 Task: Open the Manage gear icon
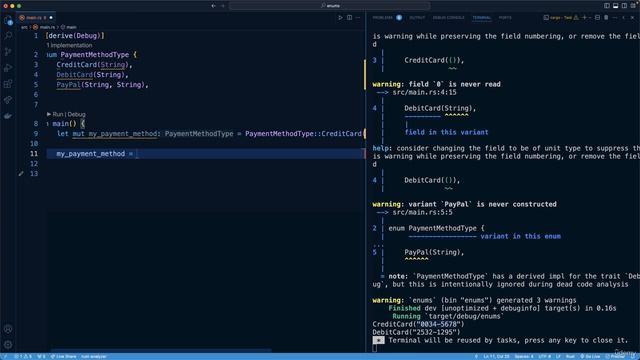[8, 345]
